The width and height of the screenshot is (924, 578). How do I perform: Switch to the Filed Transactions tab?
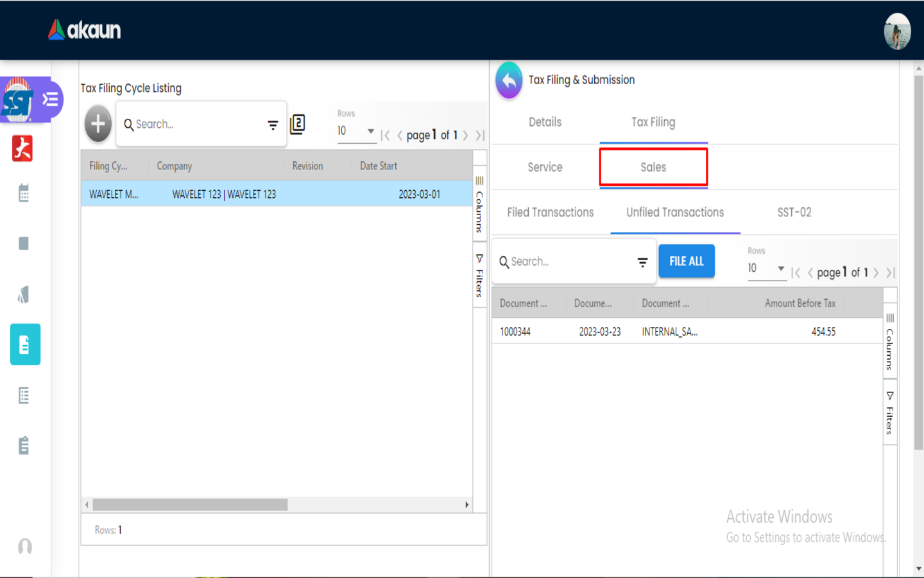pos(550,213)
